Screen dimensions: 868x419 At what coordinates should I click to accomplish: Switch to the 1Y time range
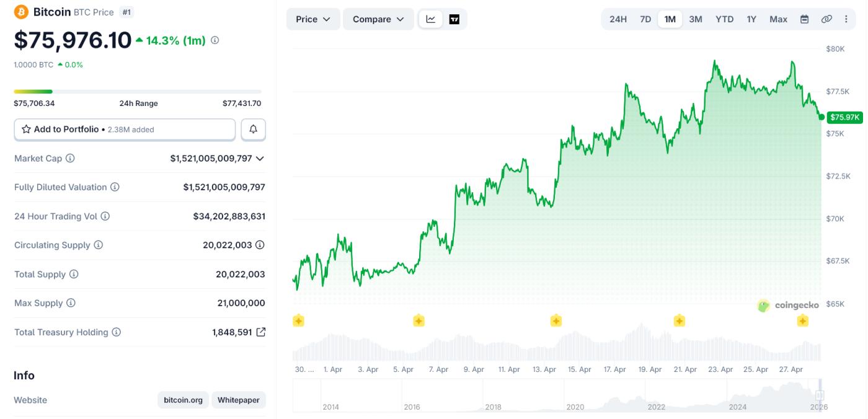(751, 19)
